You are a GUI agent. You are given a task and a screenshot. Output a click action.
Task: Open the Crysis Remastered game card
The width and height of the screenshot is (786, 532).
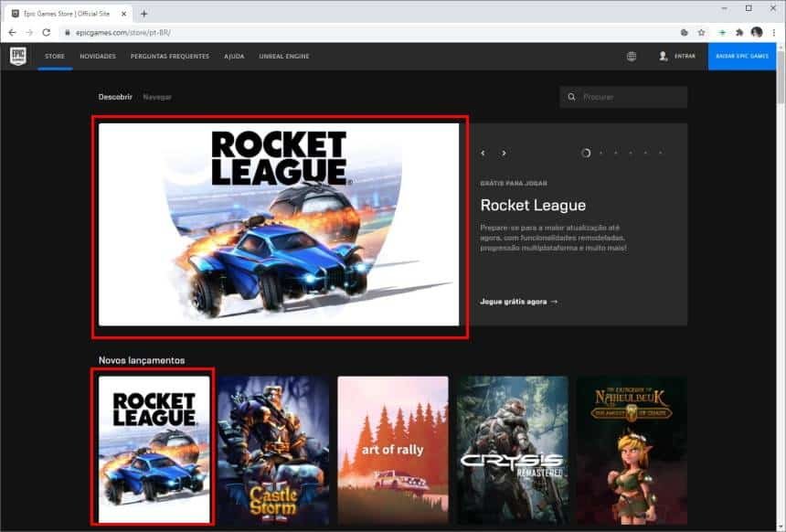[513, 451]
